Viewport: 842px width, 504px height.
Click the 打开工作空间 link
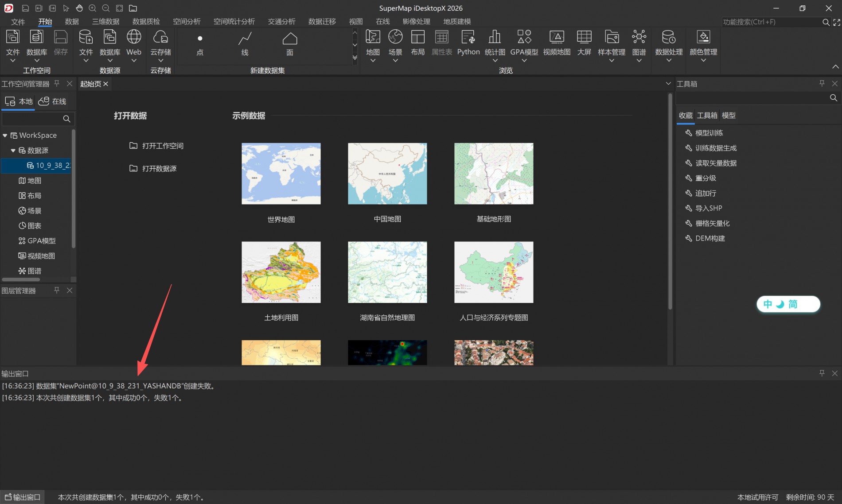pyautogui.click(x=156, y=146)
